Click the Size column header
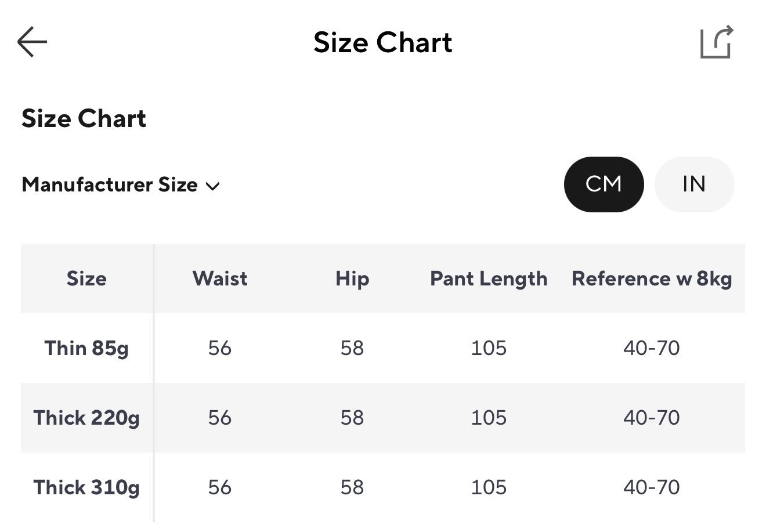 pos(86,278)
